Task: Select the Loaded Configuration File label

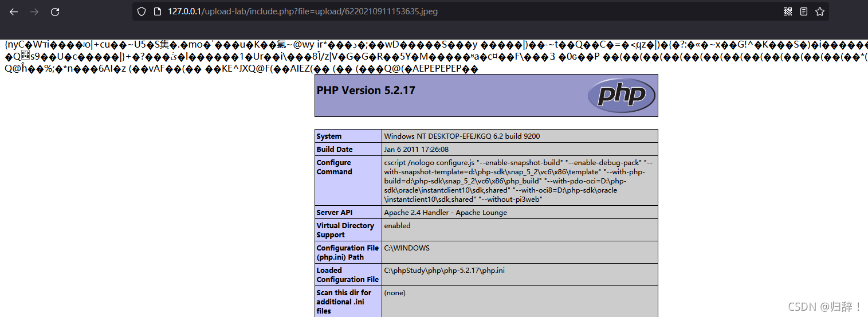Action: point(348,275)
